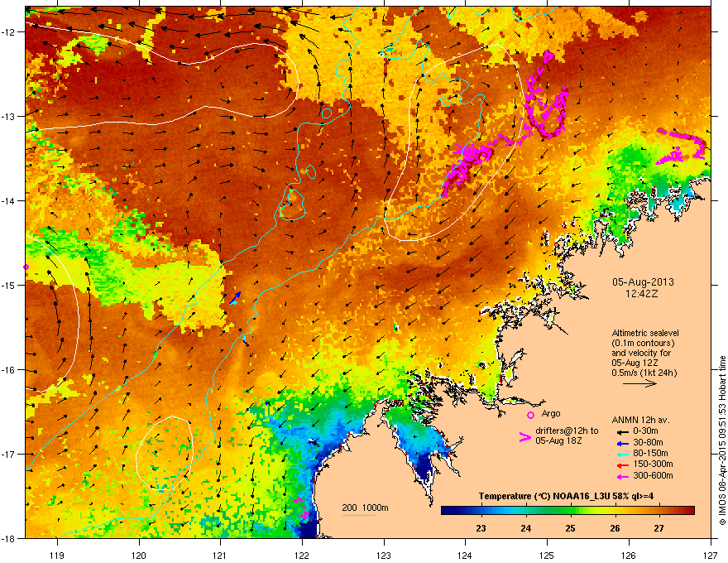Viewport: 728px width, 563px height.
Task: Click the latitude axis label -14
Action: click(9, 200)
